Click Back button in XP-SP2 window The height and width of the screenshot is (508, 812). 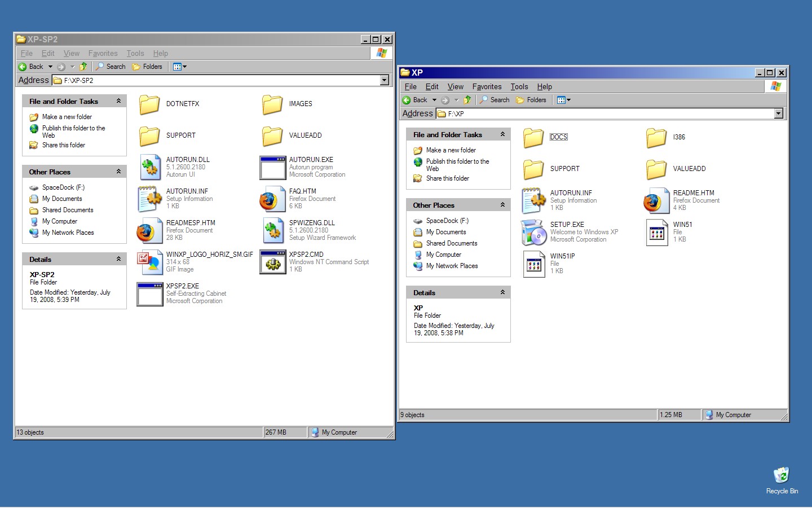pos(31,67)
